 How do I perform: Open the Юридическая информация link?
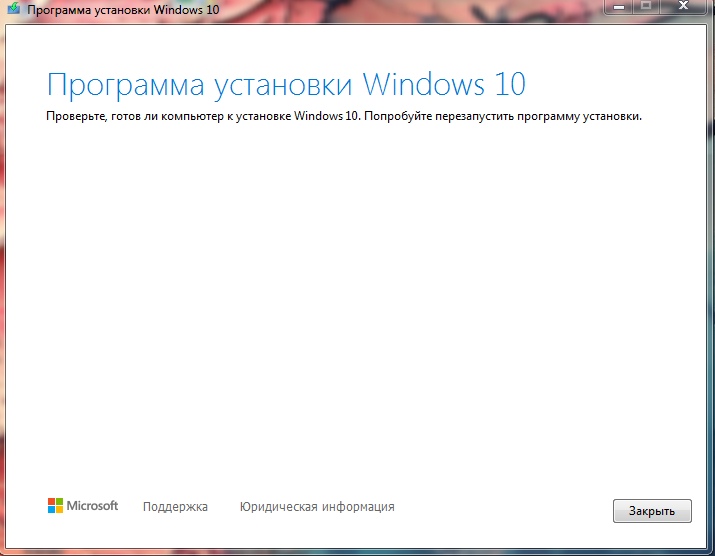point(317,507)
